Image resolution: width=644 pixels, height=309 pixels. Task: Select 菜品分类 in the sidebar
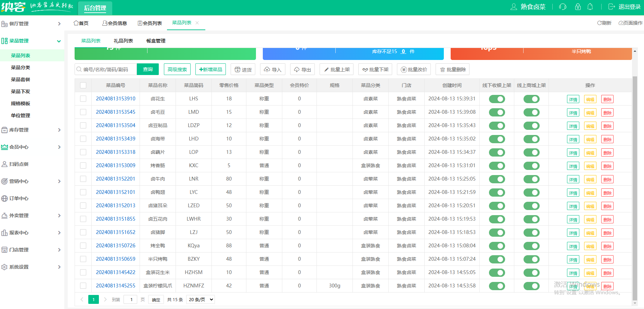(x=21, y=67)
